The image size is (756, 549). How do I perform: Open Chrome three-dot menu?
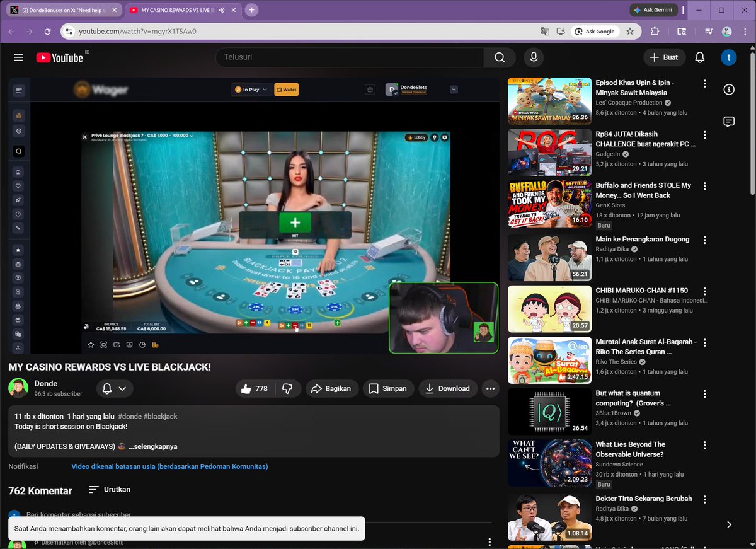pos(744,31)
